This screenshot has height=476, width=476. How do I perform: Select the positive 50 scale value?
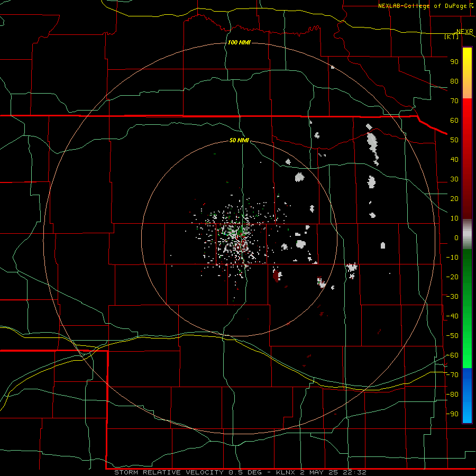[454, 140]
